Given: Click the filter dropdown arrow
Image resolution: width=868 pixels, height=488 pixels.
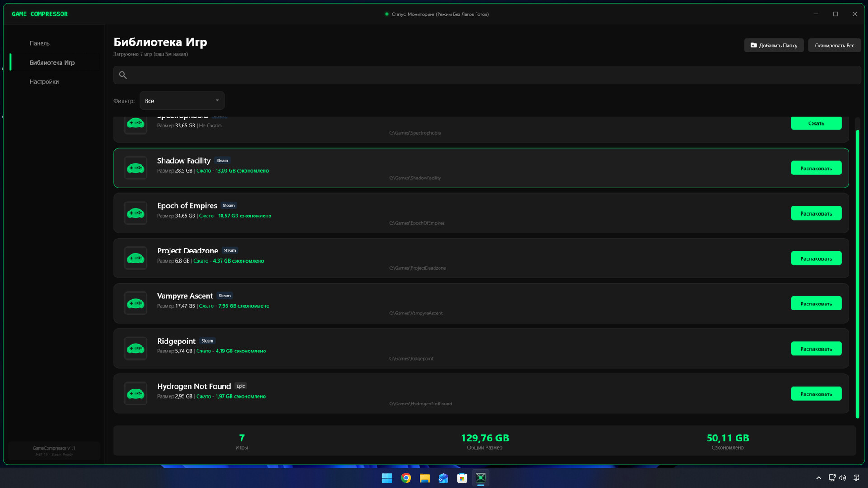Looking at the screenshot, I should click(x=217, y=101).
